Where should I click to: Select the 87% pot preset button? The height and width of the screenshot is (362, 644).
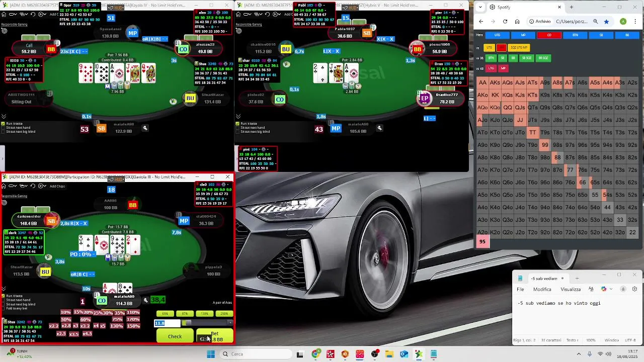(x=185, y=314)
